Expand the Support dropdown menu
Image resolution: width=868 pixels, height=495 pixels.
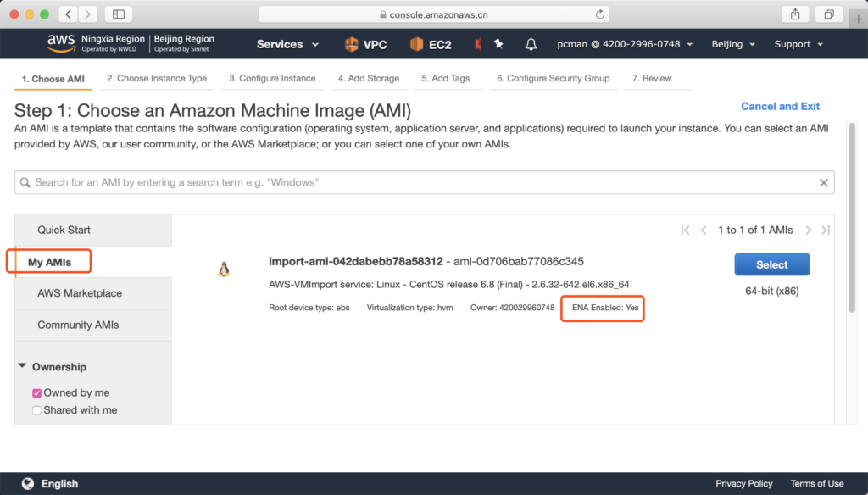pos(798,44)
